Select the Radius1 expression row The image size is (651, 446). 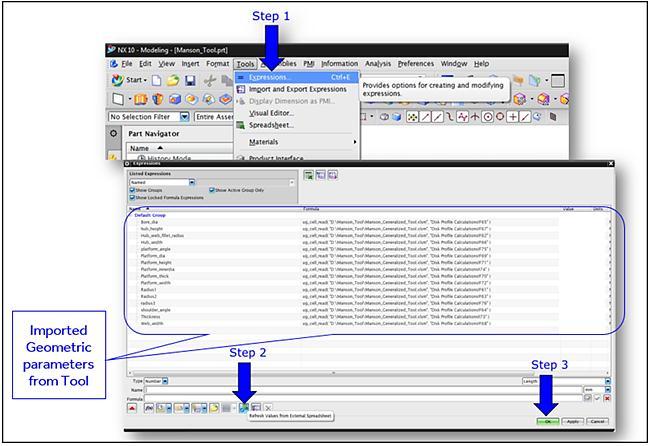click(369, 290)
